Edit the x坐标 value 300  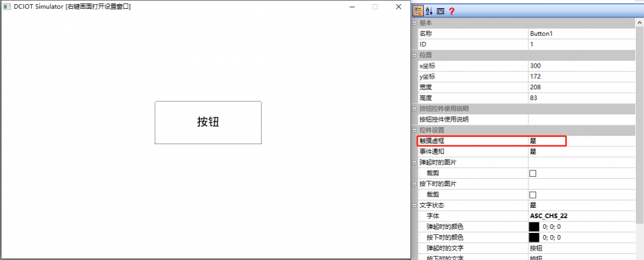point(582,66)
